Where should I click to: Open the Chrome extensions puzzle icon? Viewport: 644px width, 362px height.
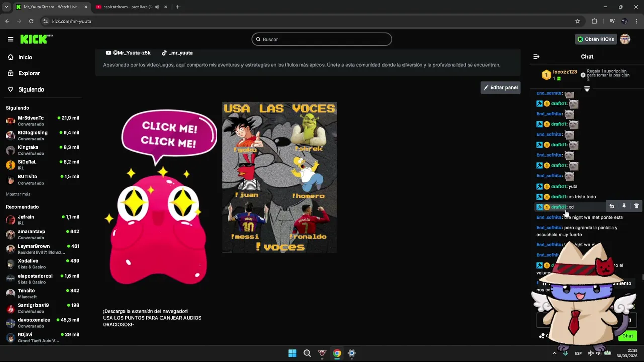(594, 21)
